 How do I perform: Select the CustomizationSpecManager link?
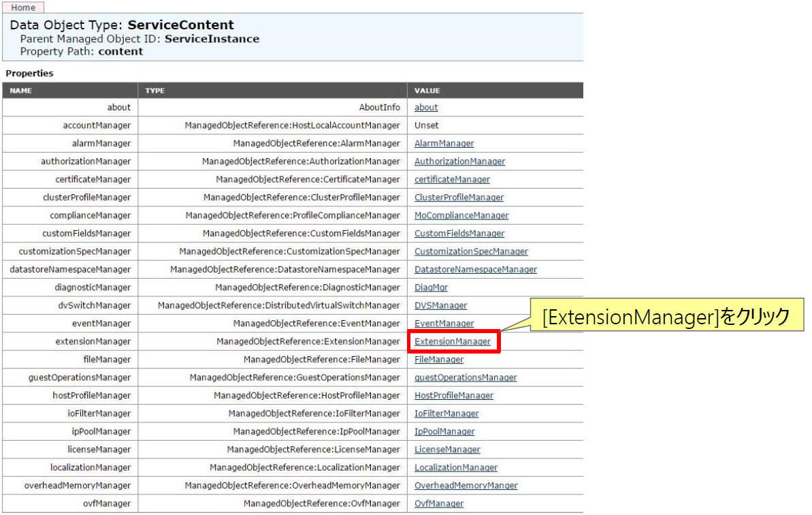coord(471,251)
